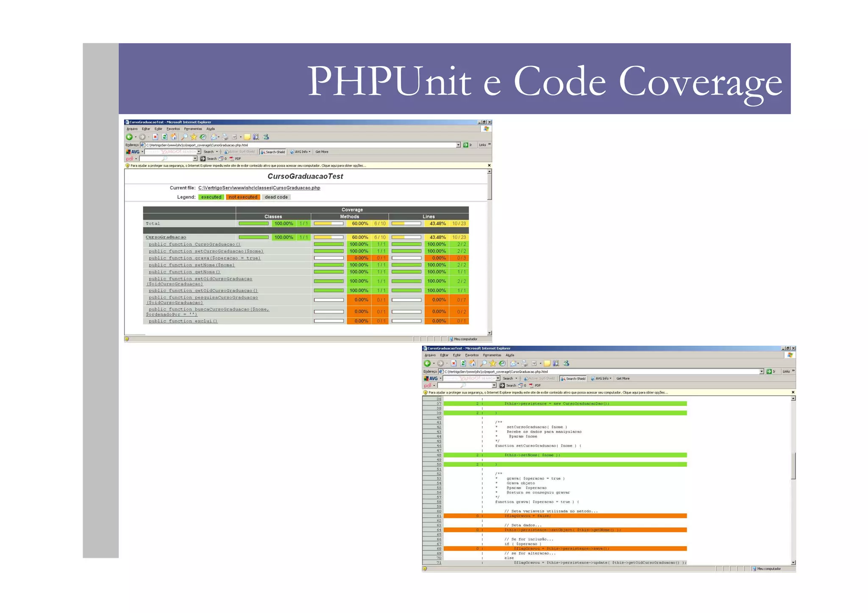Open Ferramentas menu in lower window
The width and height of the screenshot is (868, 613).
tap(492, 355)
